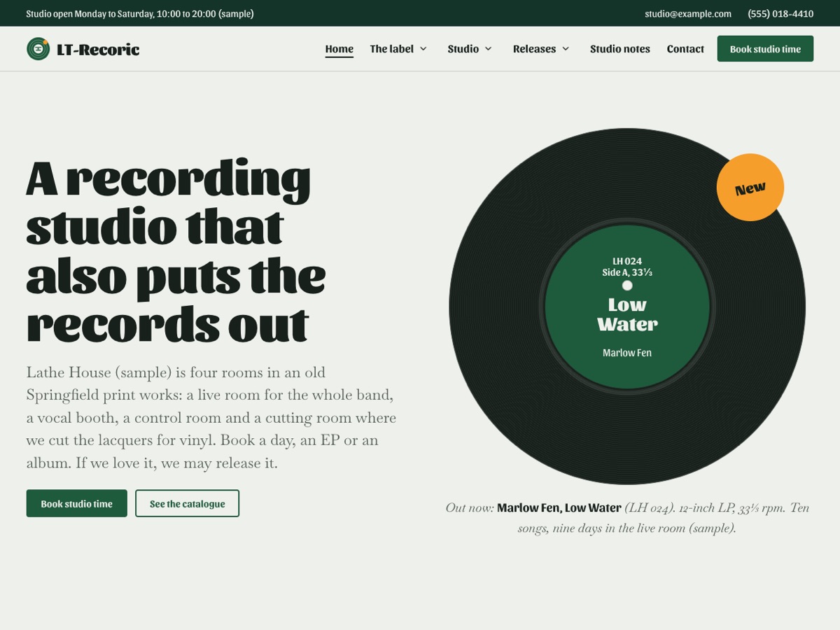Open The label menu
Image resolution: width=840 pixels, height=630 pixels.
pyautogui.click(x=392, y=49)
